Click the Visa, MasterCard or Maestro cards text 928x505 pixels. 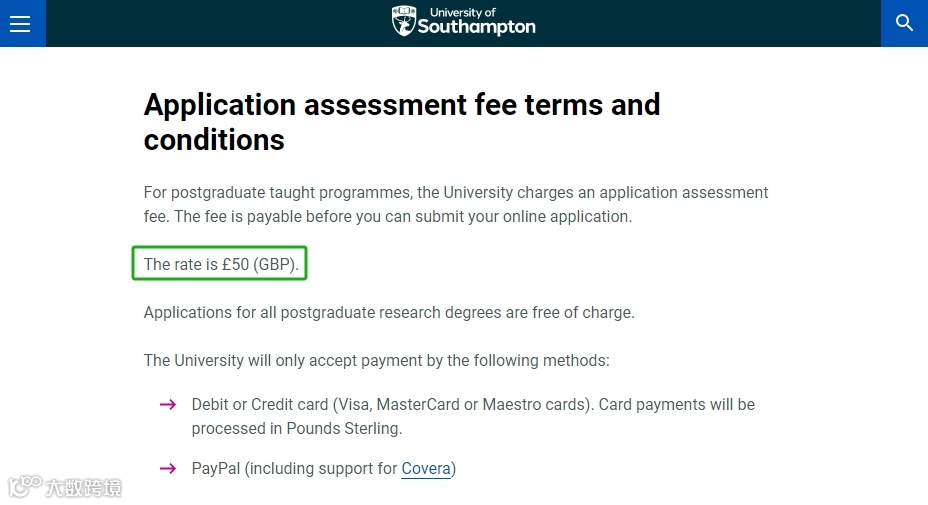(x=466, y=405)
